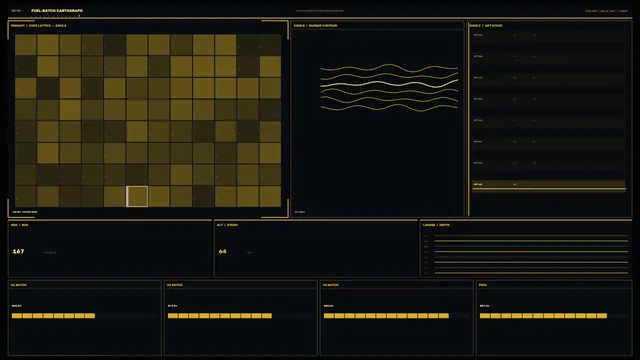Click the centered subtitle text in the top header
The width and height of the screenshot is (640, 360).
pyautogui.click(x=320, y=11)
